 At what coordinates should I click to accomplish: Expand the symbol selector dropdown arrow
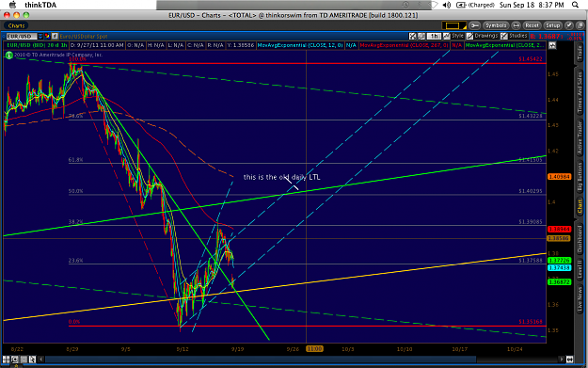coord(40,37)
